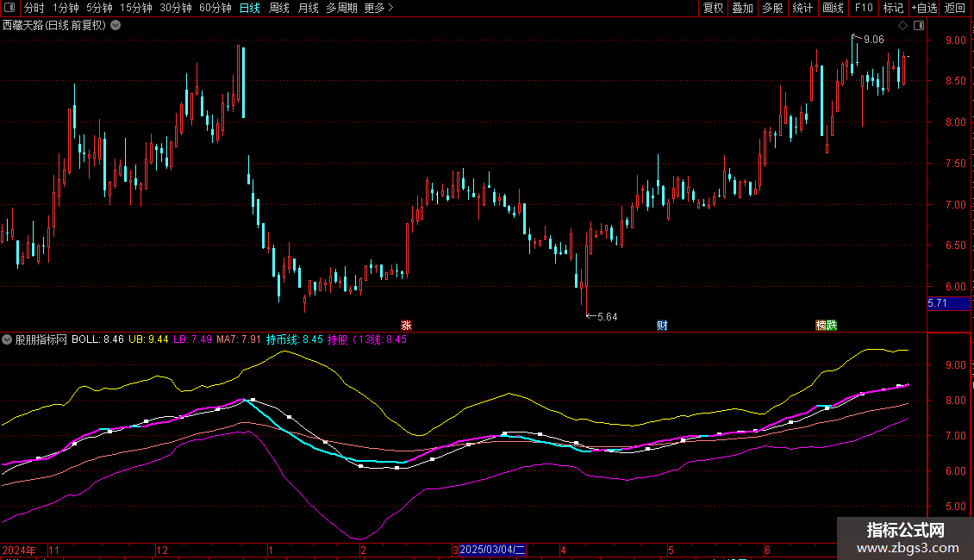This screenshot has height=560, width=974.
Task: Click the 持币线: 8.45 label
Action: (295, 339)
